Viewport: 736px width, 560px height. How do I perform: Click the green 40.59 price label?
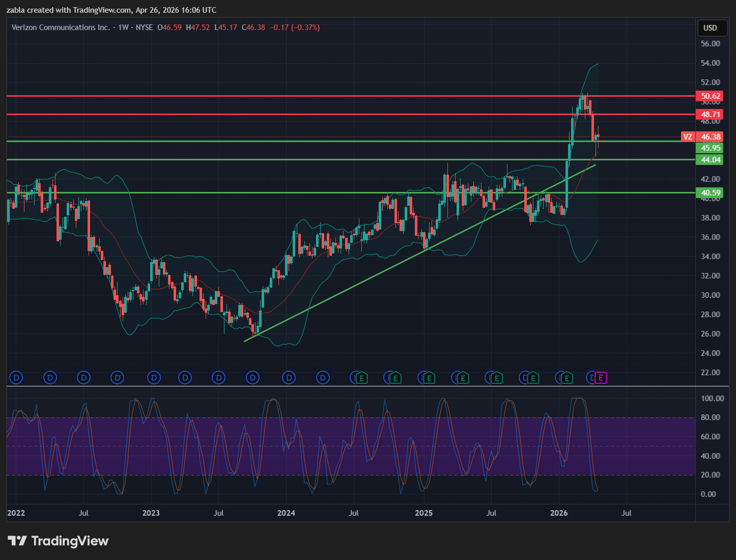coord(711,193)
